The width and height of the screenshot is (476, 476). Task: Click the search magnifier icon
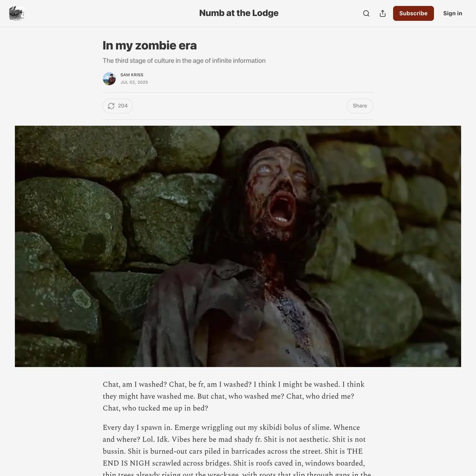(366, 13)
